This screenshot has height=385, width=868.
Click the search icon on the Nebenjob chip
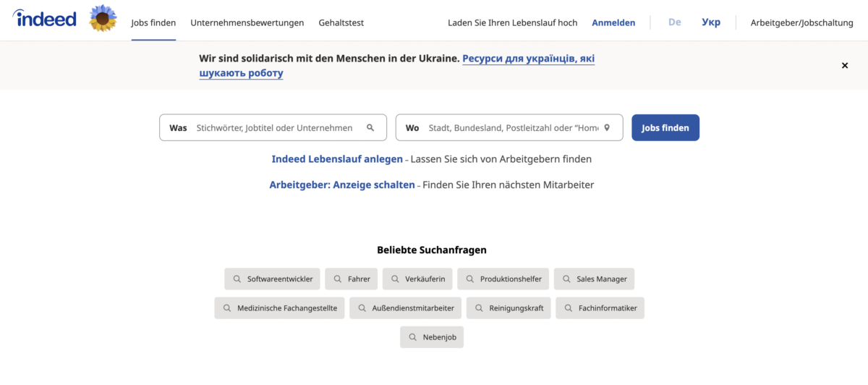point(412,337)
